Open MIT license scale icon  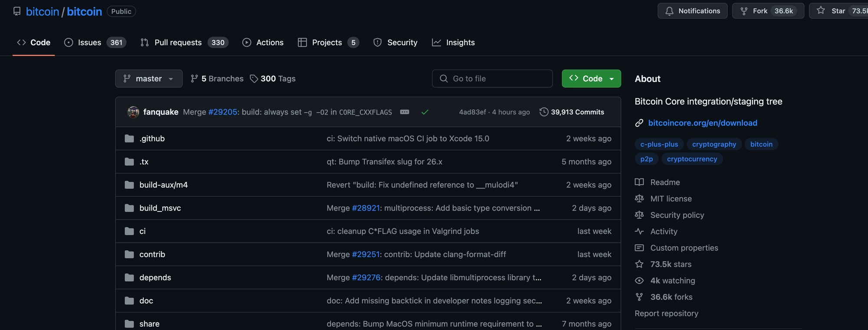pos(639,199)
